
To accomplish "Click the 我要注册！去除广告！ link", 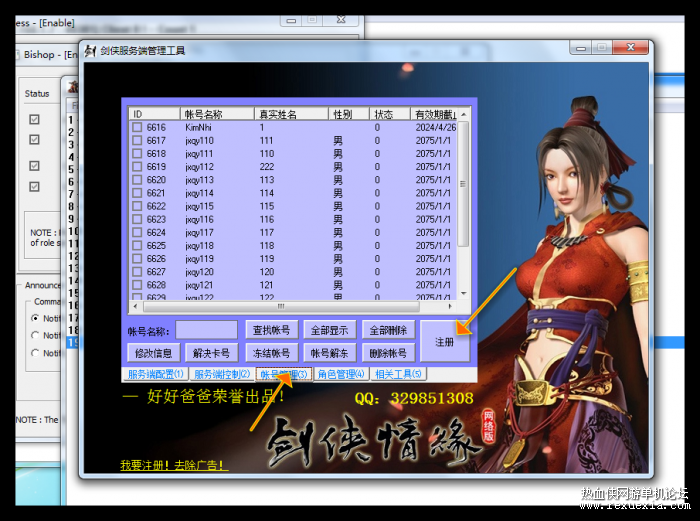I will click(x=174, y=465).
